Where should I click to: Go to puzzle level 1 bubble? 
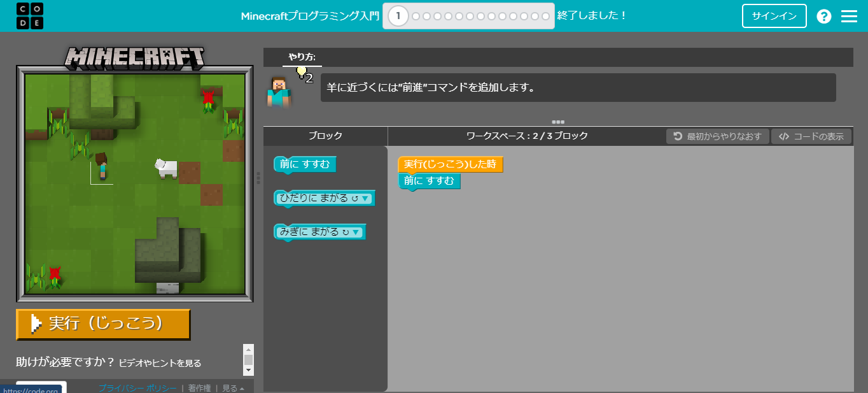[398, 16]
